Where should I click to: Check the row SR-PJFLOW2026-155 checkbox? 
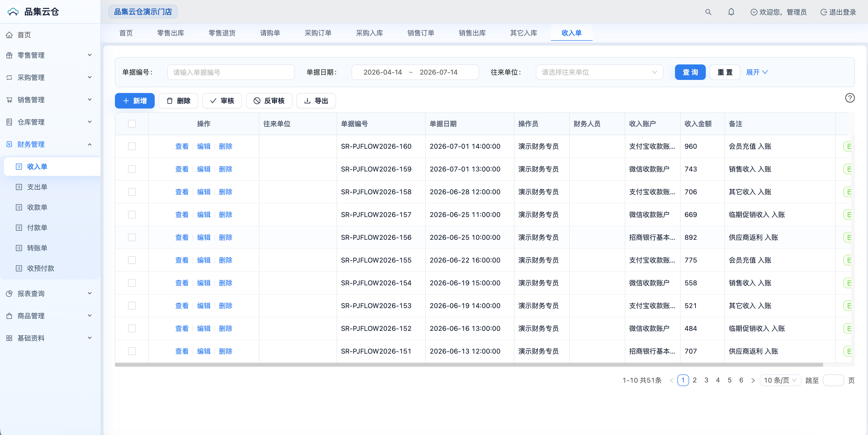(132, 260)
